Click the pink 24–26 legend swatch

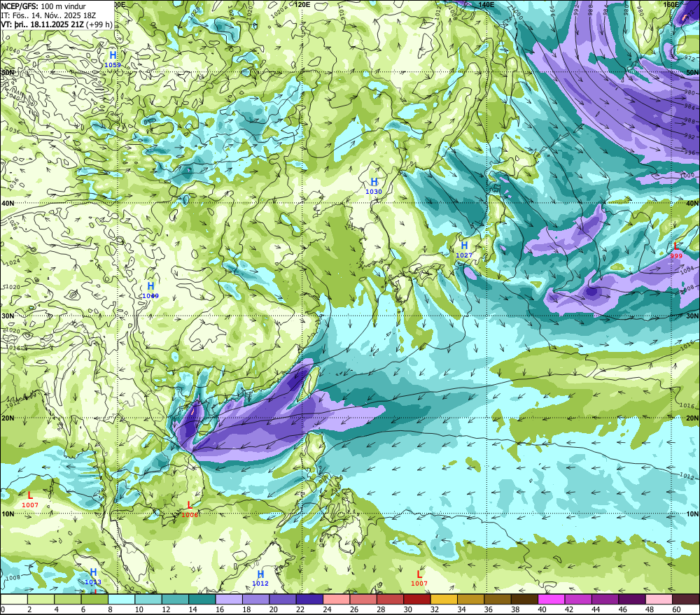point(336,599)
